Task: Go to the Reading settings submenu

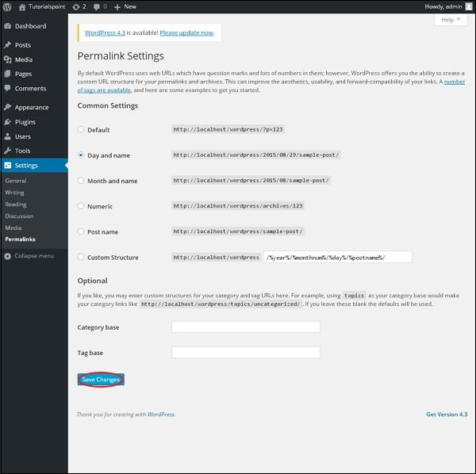Action: pos(16,205)
